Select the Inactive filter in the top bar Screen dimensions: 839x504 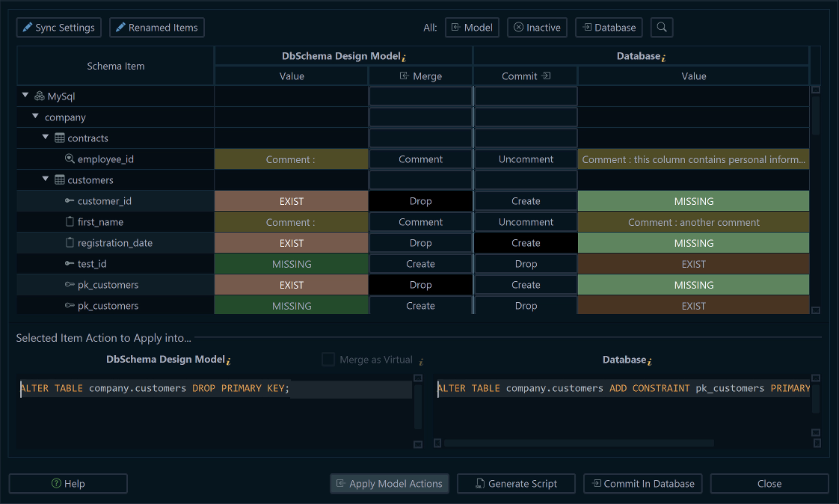pos(537,27)
